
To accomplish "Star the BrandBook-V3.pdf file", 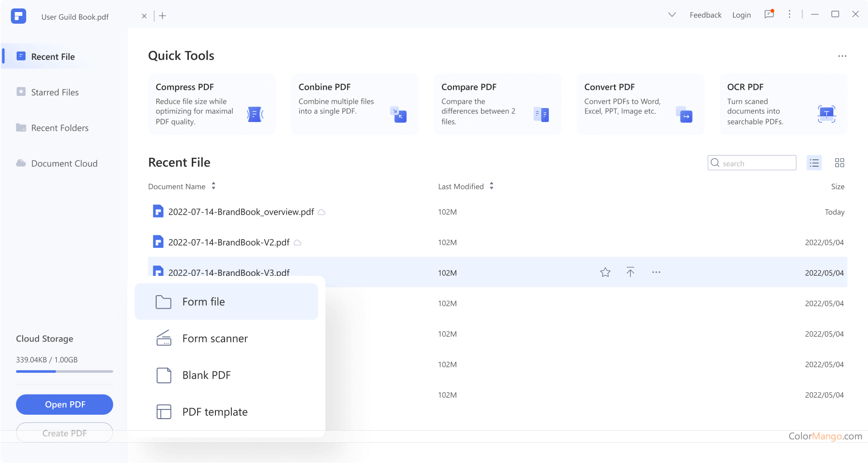I will pos(605,272).
